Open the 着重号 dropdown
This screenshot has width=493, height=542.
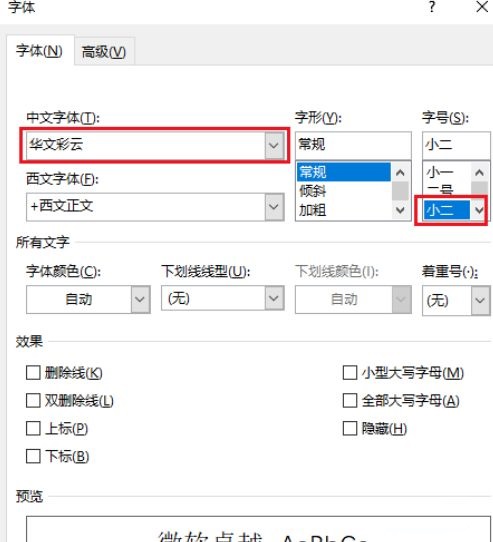[x=480, y=300]
